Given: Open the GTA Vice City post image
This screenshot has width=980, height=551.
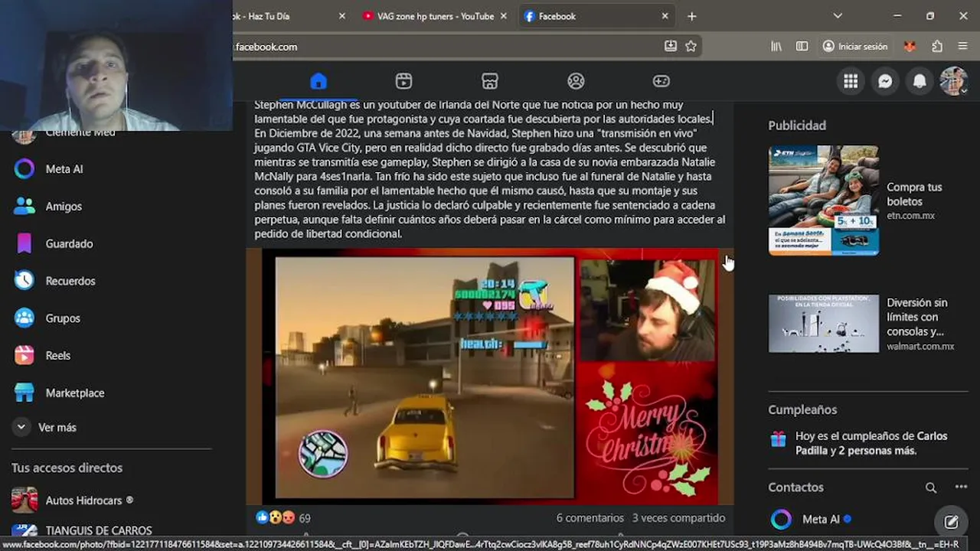Looking at the screenshot, I should click(x=490, y=377).
